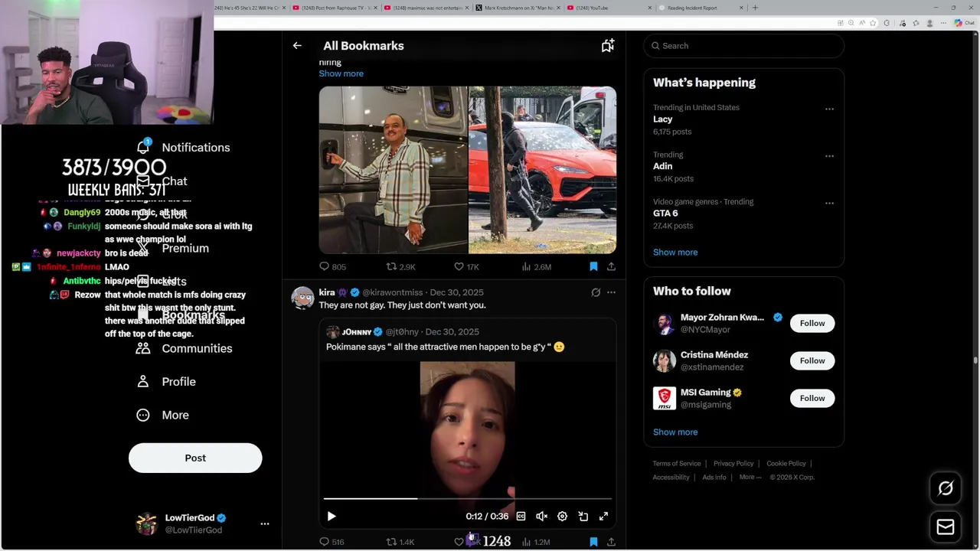
Task: Click the white Post button
Action: (x=195, y=458)
